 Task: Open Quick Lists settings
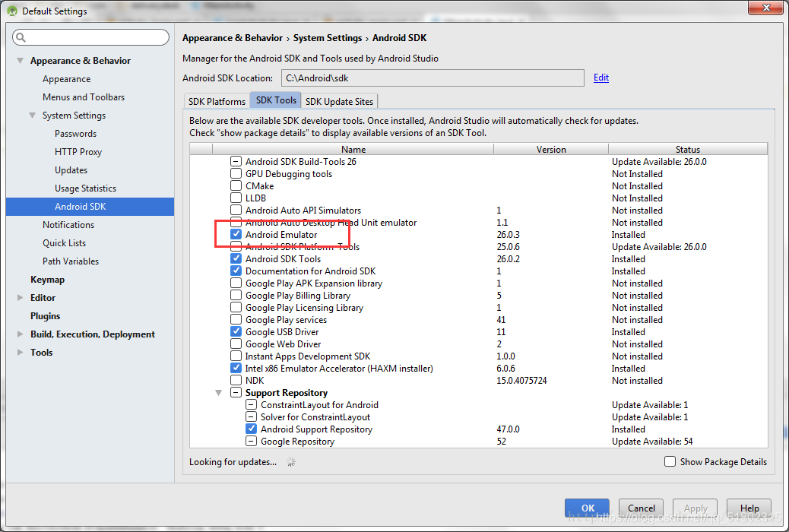(64, 243)
